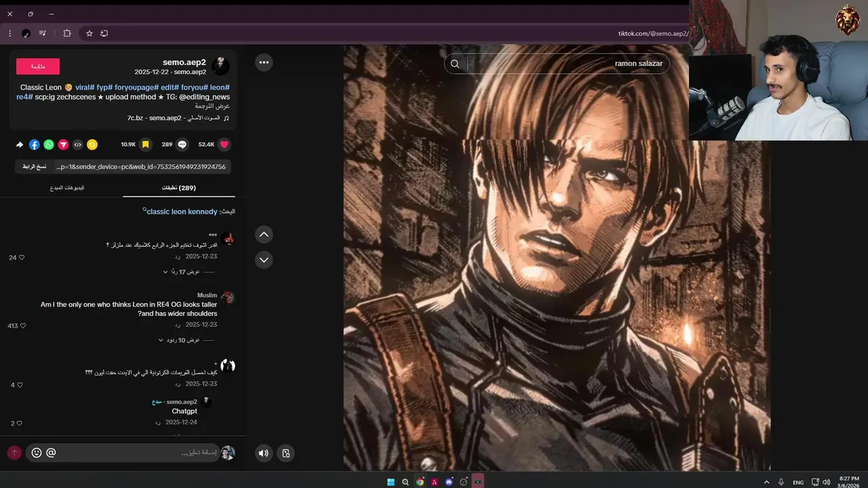Image resolution: width=868 pixels, height=488 pixels.
Task: Switch to the creator videos tab
Action: [67, 188]
